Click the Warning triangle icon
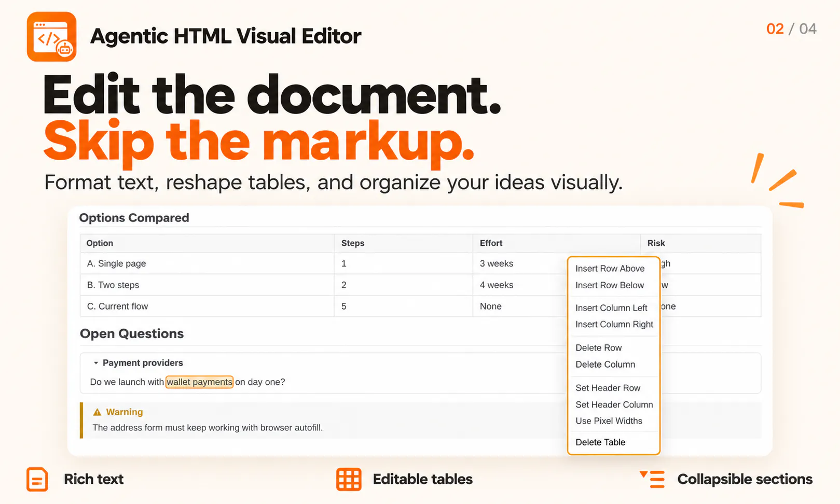The width and height of the screenshot is (840, 504). point(97,412)
